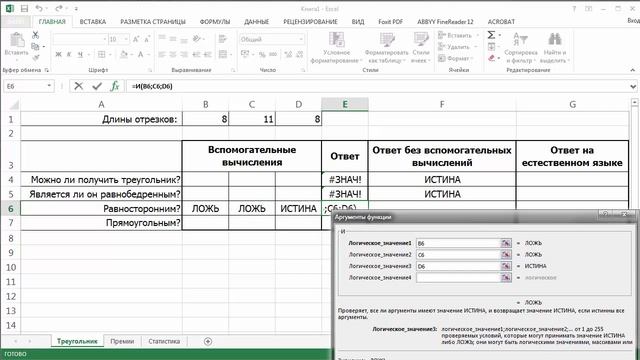Screen dimensions: 640x360
Task: Open the Форматировать как таблицу gallery
Action: pos(386,48)
